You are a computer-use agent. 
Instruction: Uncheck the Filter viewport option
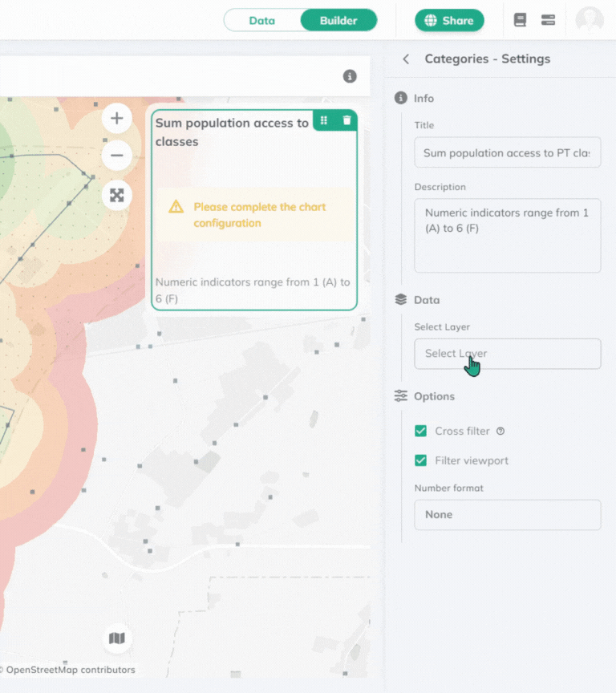[420, 460]
